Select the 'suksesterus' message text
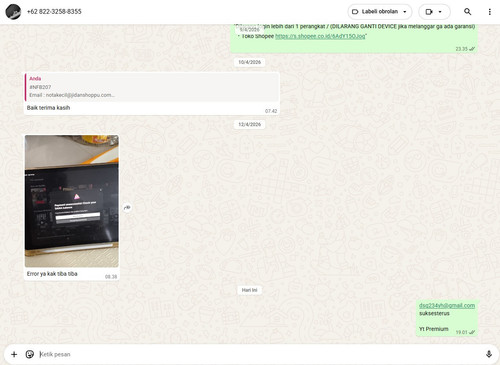500x365 pixels. pyautogui.click(x=434, y=313)
